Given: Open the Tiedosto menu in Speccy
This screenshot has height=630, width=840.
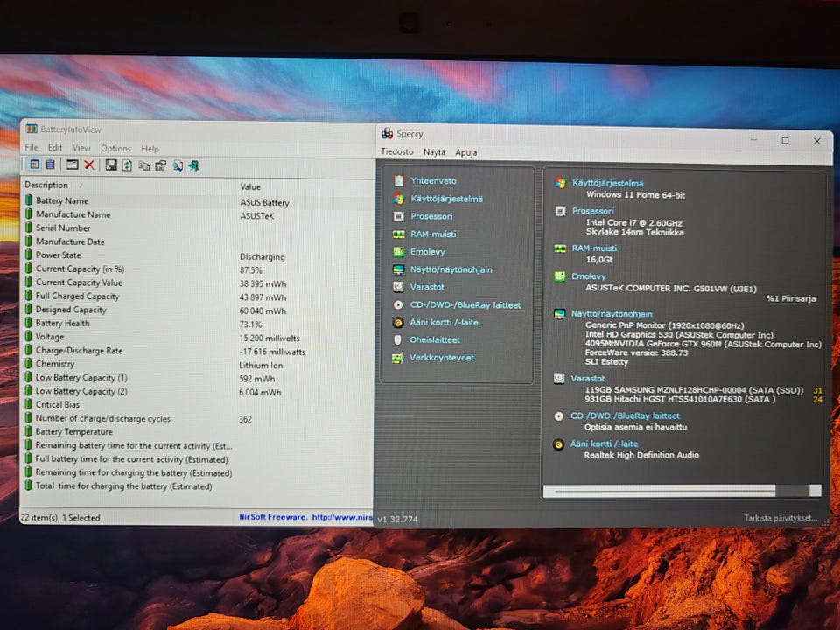Looking at the screenshot, I should [396, 152].
